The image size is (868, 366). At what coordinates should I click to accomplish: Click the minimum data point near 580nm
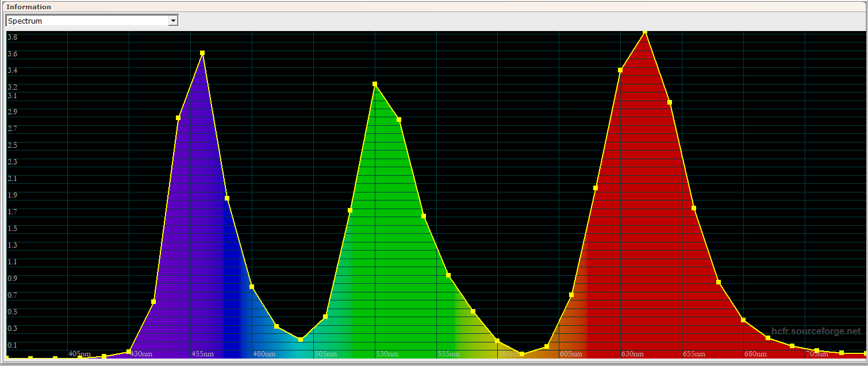click(x=522, y=355)
